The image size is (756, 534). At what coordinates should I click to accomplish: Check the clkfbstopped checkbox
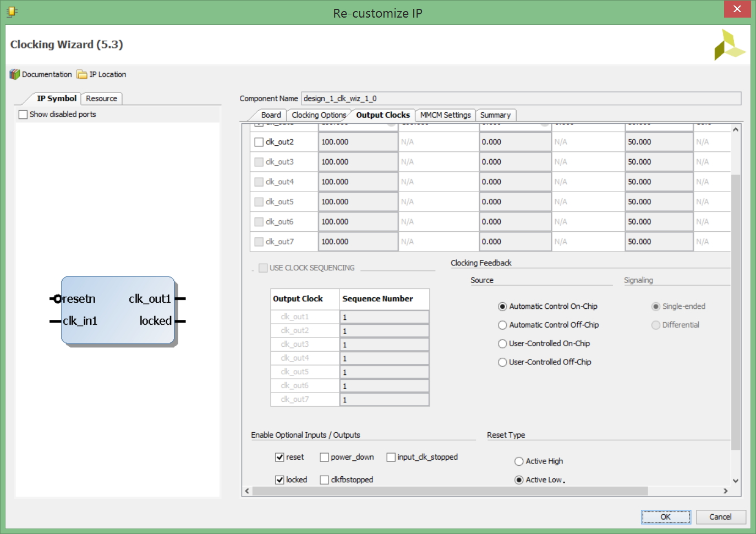[x=325, y=480]
